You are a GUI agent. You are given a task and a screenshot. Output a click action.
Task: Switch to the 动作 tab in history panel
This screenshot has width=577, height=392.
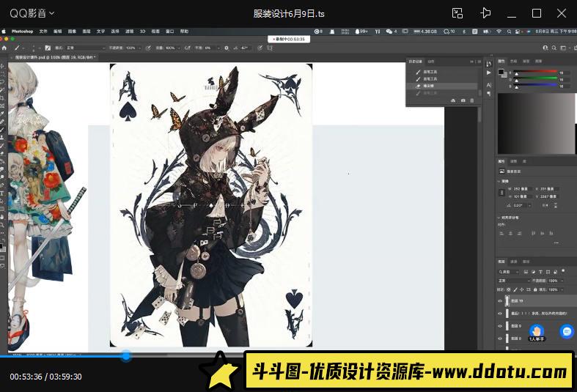[431, 62]
